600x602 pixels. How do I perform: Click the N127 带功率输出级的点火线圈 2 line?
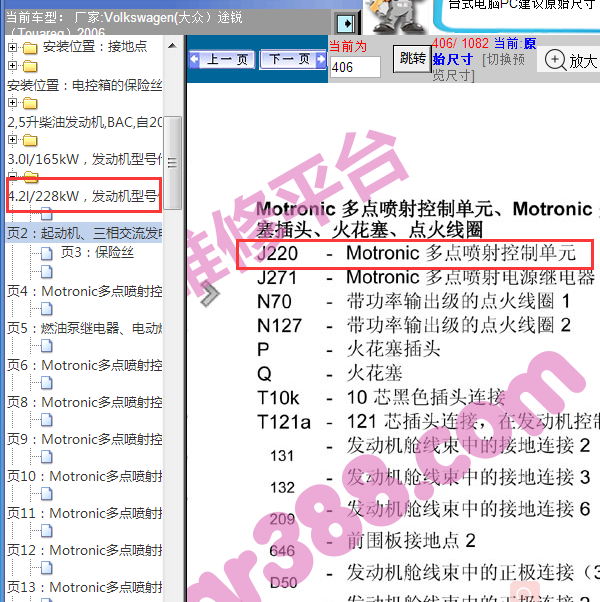(x=413, y=325)
